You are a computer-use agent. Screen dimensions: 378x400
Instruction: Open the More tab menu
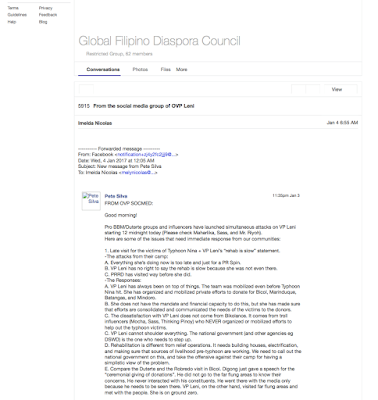point(181,69)
